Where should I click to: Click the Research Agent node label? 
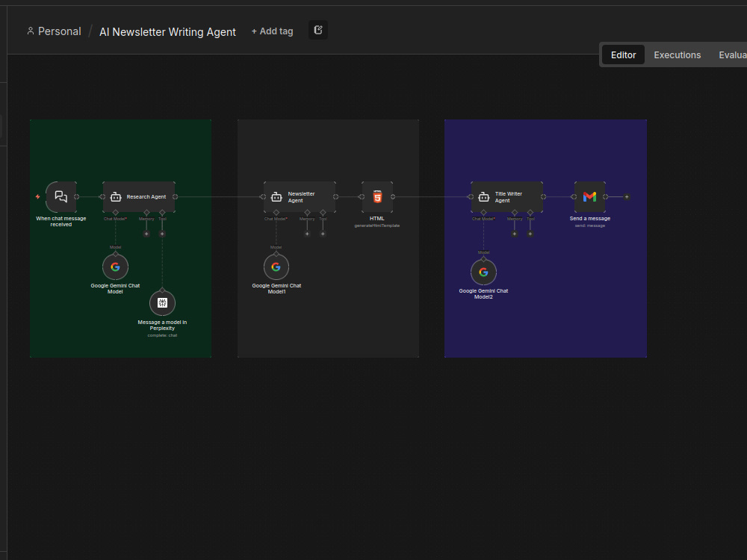coord(146,196)
